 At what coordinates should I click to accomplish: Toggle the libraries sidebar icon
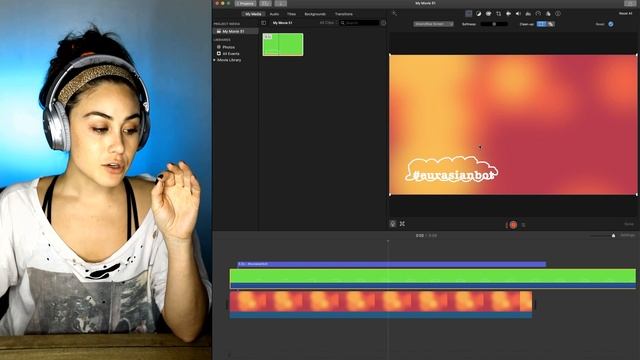click(x=264, y=23)
